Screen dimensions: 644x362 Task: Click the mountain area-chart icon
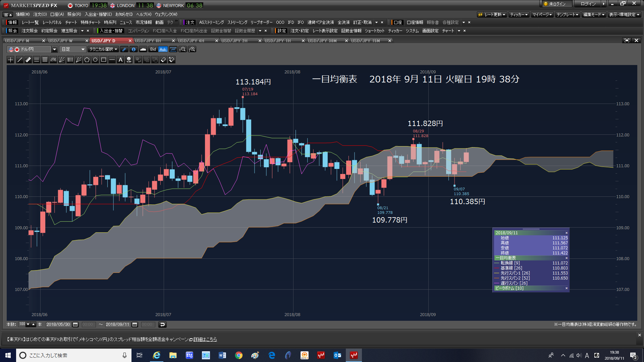coord(143,49)
